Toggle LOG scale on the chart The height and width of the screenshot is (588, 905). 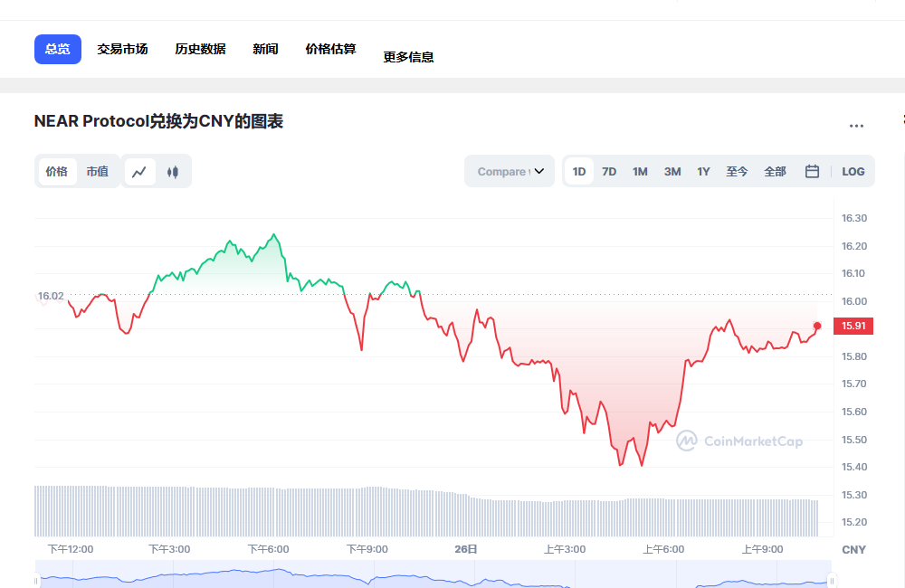(853, 171)
